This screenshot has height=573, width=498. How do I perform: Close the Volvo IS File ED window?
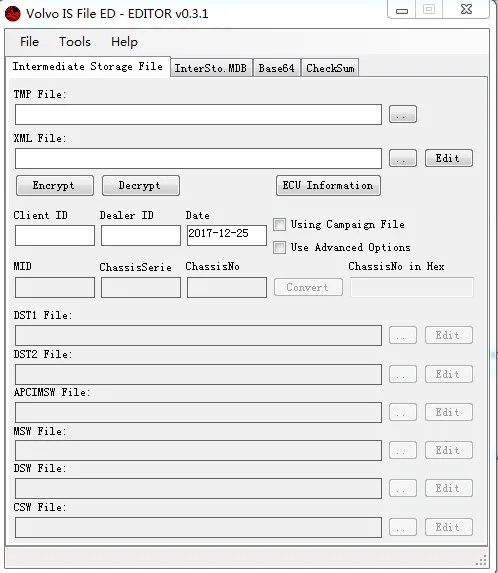(466, 10)
